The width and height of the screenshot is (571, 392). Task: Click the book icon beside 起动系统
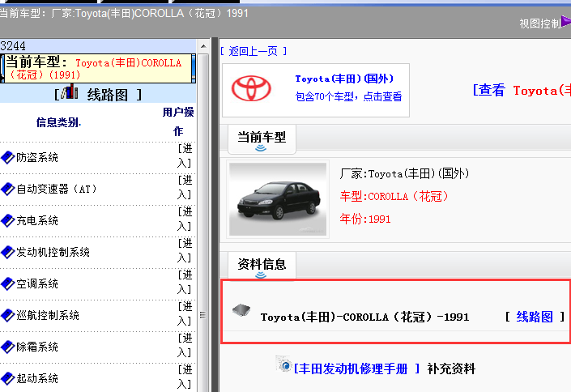click(7, 378)
